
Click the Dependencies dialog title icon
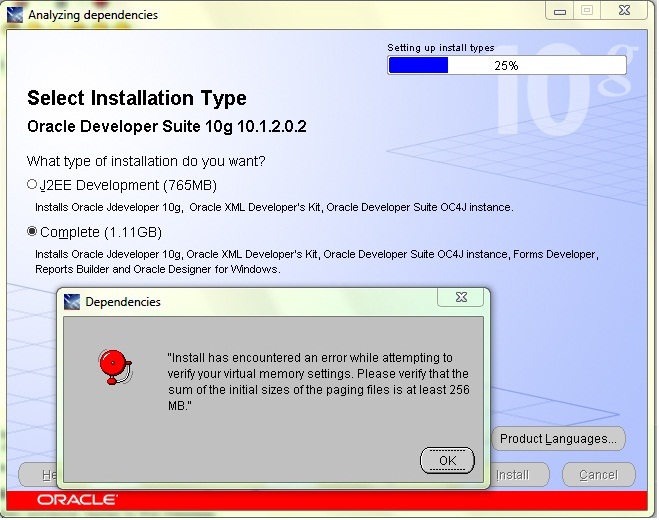[x=73, y=301]
